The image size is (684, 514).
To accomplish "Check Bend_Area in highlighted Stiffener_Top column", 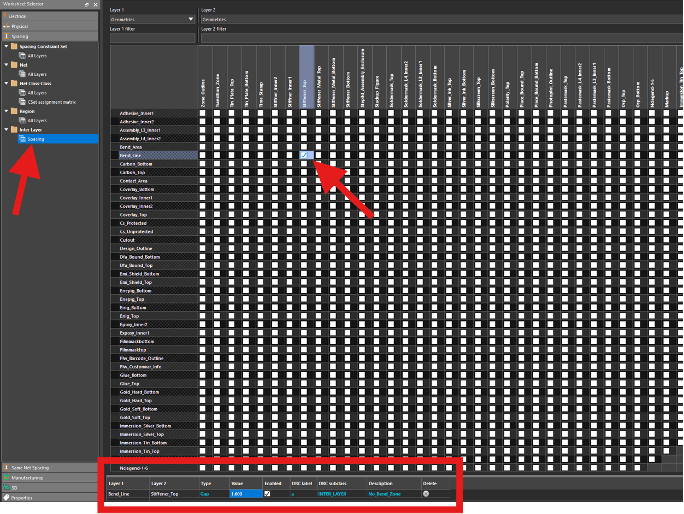I will pos(304,147).
